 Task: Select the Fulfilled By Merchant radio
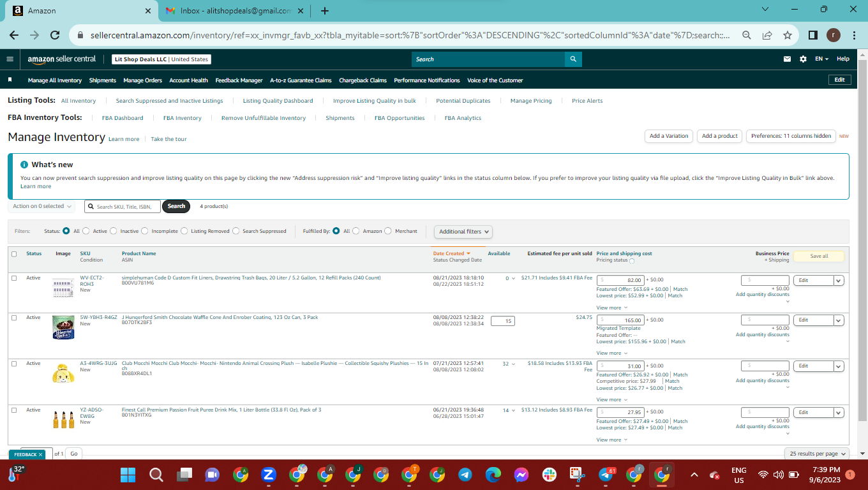(388, 231)
